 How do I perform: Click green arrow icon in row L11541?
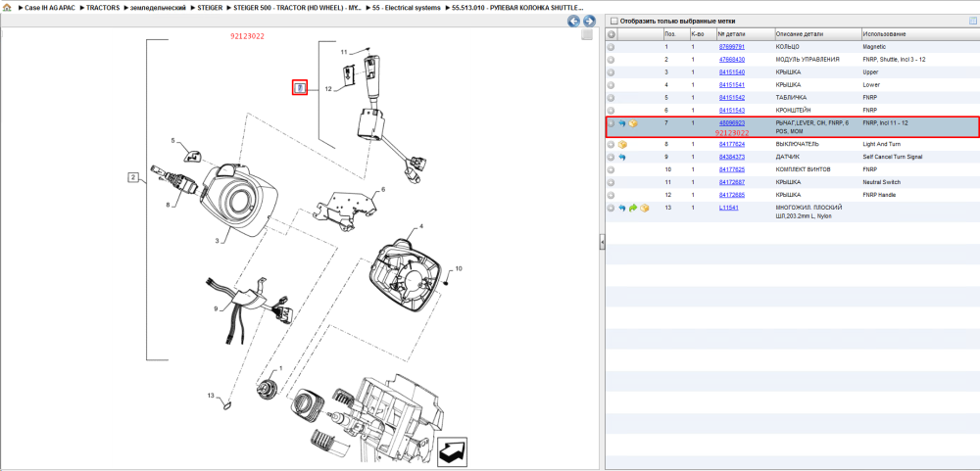point(633,208)
